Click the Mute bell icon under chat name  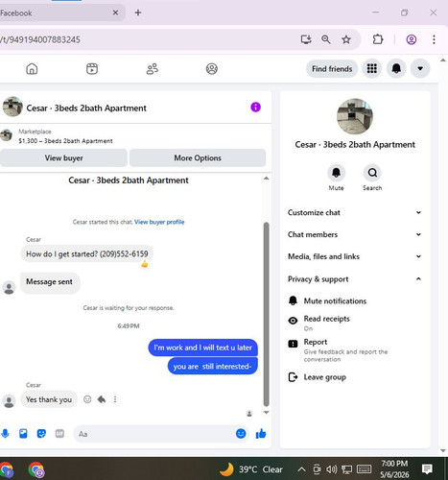tap(336, 173)
